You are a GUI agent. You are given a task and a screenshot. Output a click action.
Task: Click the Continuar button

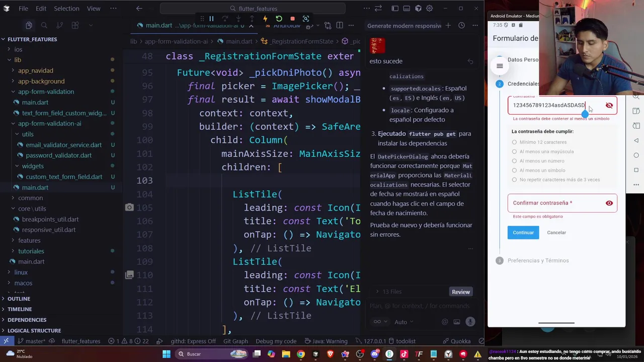click(523, 232)
